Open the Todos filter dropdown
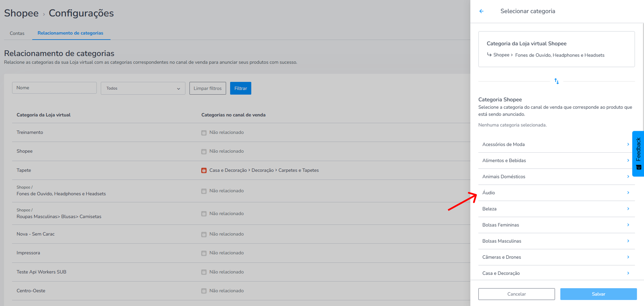 pos(143,88)
